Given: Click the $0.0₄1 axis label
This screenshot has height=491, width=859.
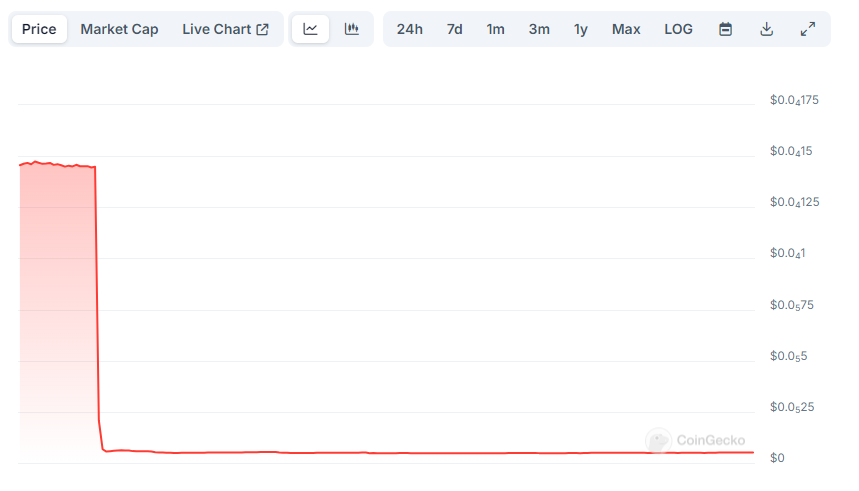Looking at the screenshot, I should pyautogui.click(x=787, y=253).
